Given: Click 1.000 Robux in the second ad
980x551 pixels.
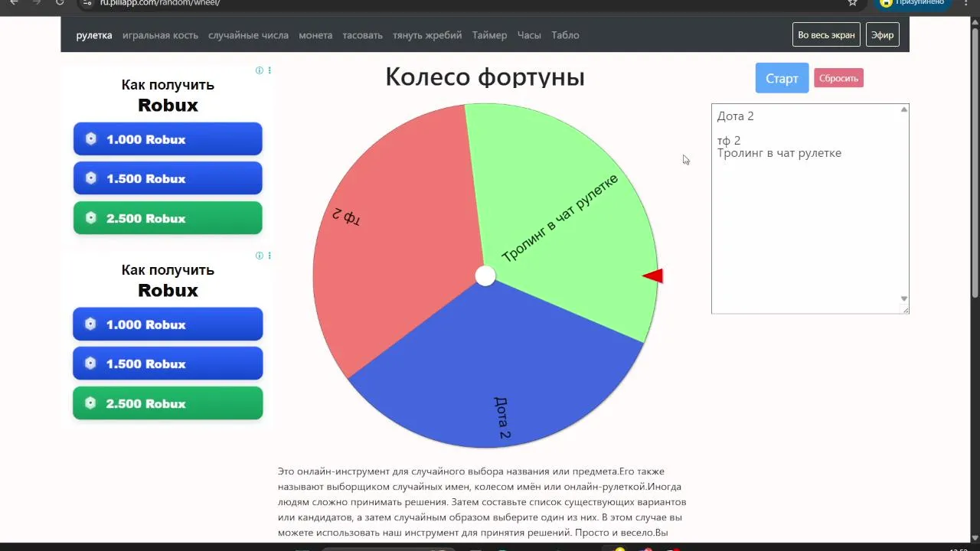Looking at the screenshot, I should click(x=168, y=324).
